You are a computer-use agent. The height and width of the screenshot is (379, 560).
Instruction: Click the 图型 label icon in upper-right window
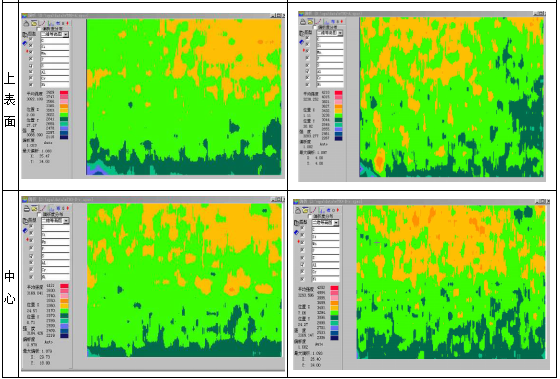click(x=302, y=33)
